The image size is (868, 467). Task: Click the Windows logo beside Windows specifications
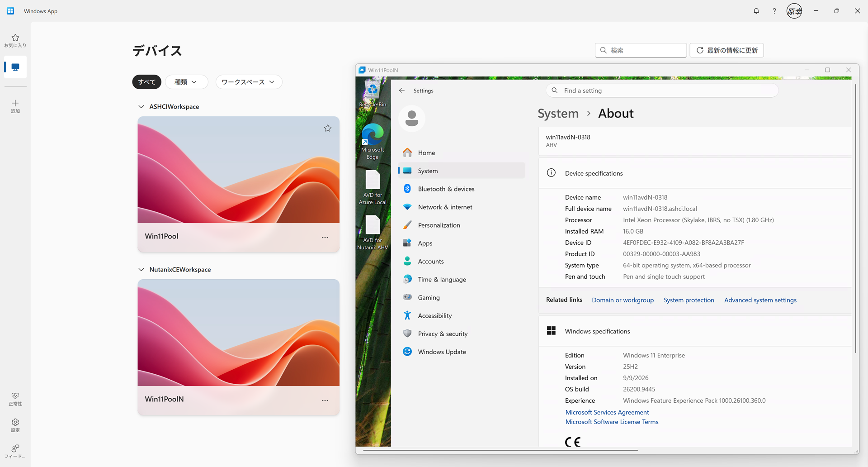(x=551, y=331)
